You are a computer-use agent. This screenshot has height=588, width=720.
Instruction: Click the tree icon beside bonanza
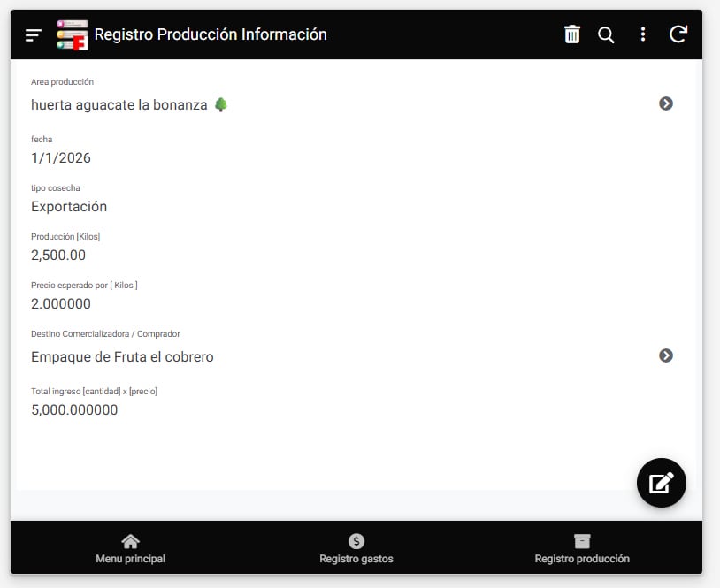pos(221,104)
